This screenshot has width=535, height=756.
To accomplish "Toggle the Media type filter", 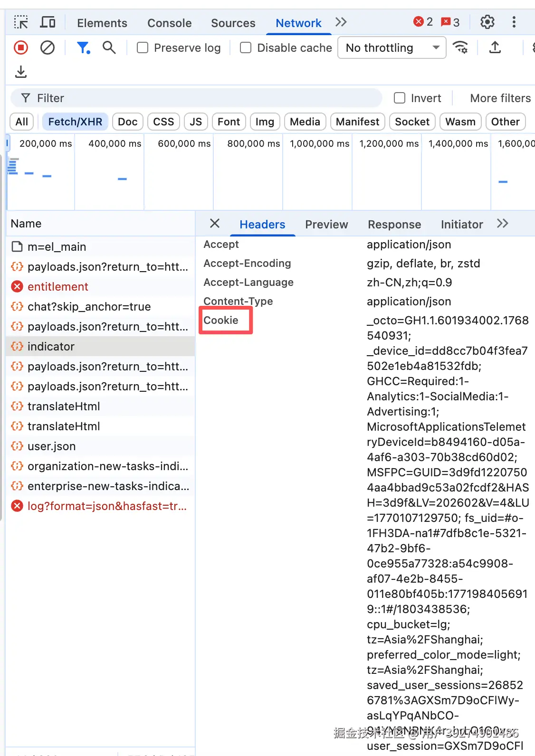I will click(x=305, y=122).
